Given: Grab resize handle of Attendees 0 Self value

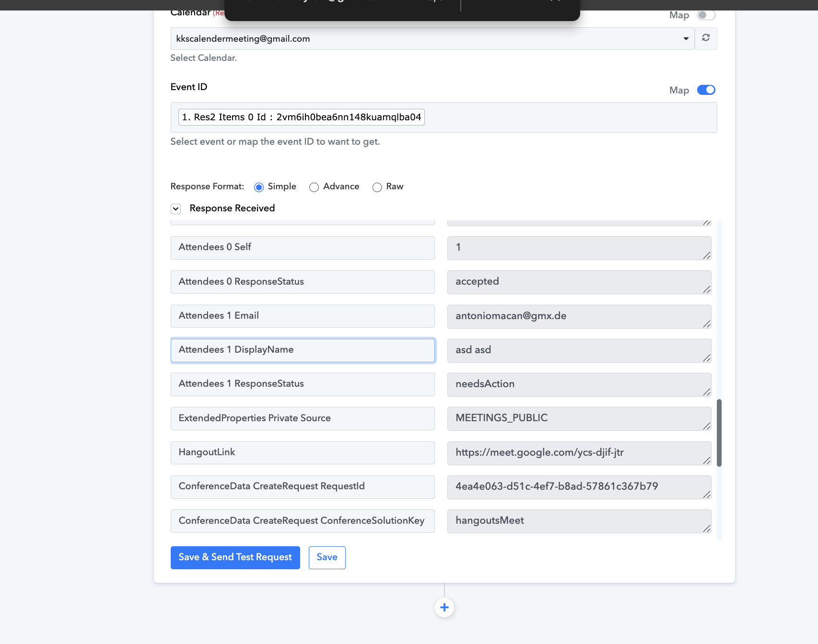Looking at the screenshot, I should click(x=707, y=255).
